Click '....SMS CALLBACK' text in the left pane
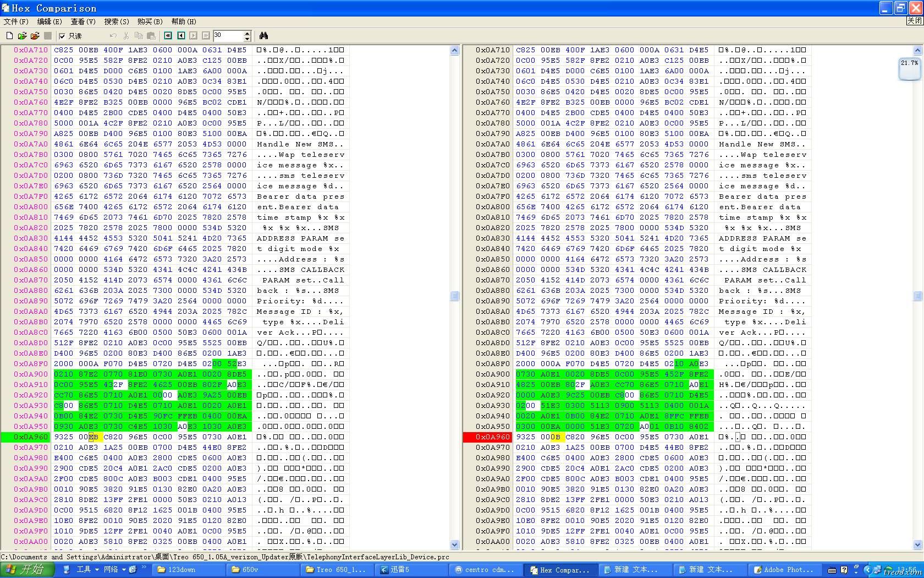 (x=301, y=270)
